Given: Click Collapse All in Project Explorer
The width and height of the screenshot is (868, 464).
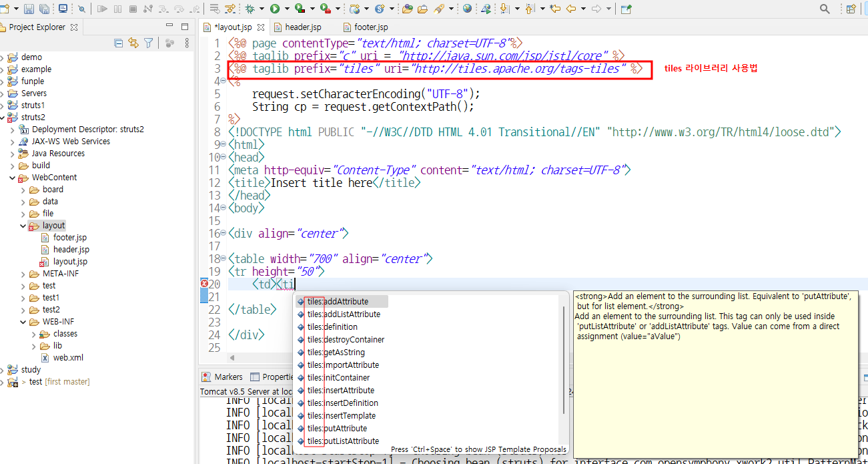Looking at the screenshot, I should point(119,43).
